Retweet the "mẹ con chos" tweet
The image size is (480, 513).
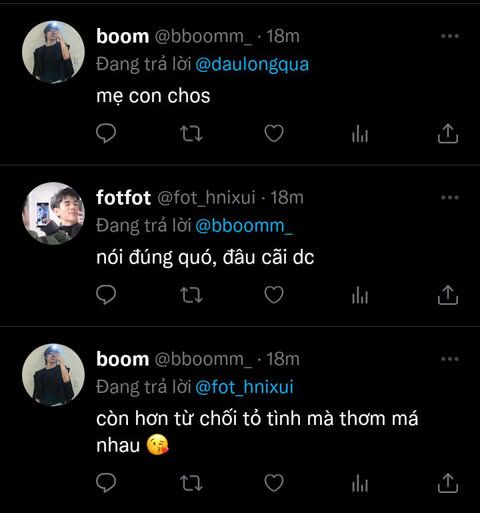pyautogui.click(x=191, y=133)
